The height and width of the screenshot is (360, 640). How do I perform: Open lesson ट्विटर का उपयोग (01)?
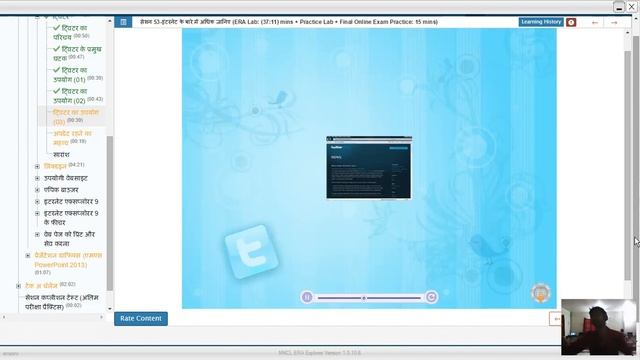(78, 75)
